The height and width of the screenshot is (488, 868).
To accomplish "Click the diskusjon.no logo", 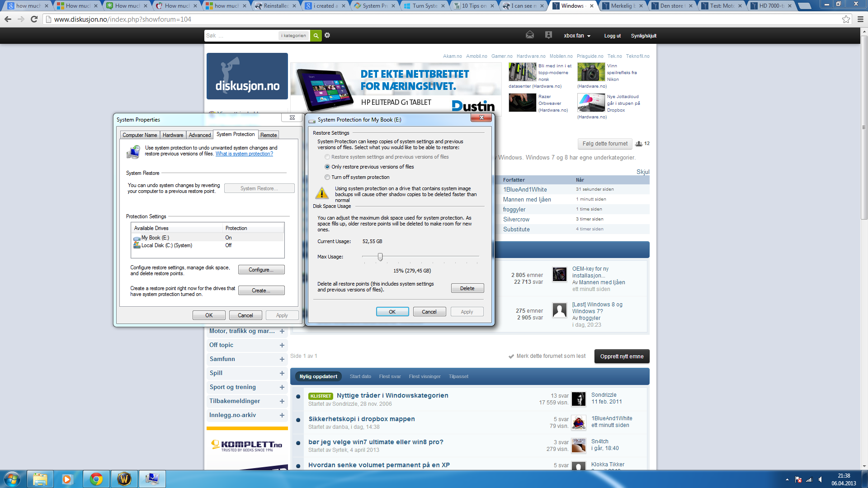I will point(247,76).
